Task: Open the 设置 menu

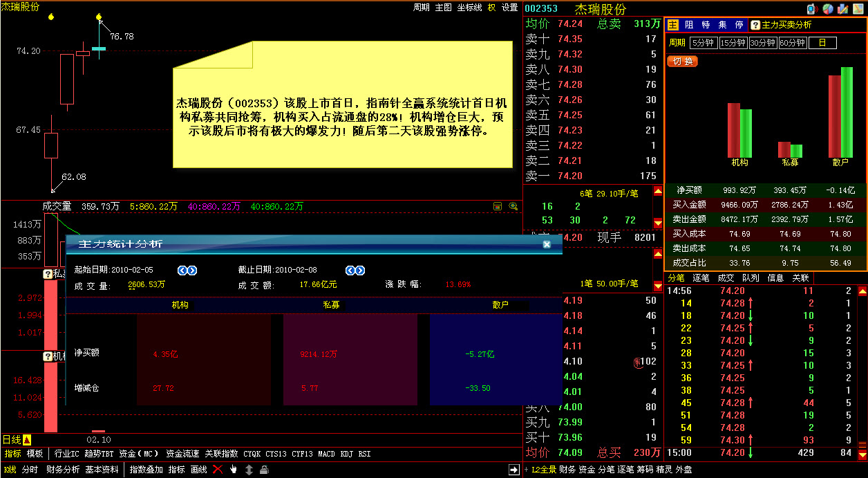Action: (509, 8)
